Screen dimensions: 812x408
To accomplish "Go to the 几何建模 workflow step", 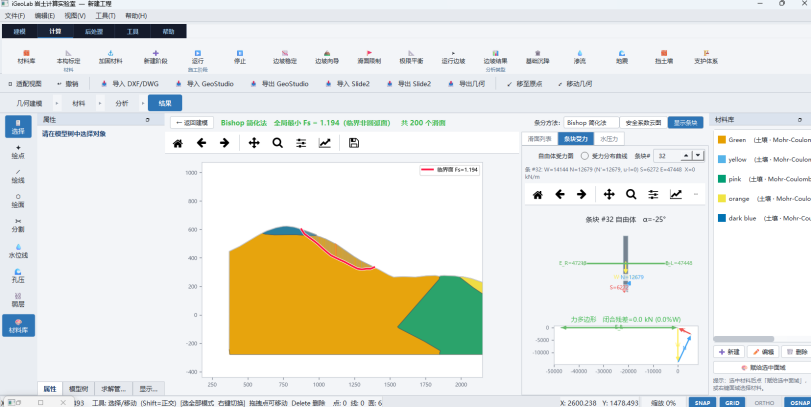I will point(30,103).
